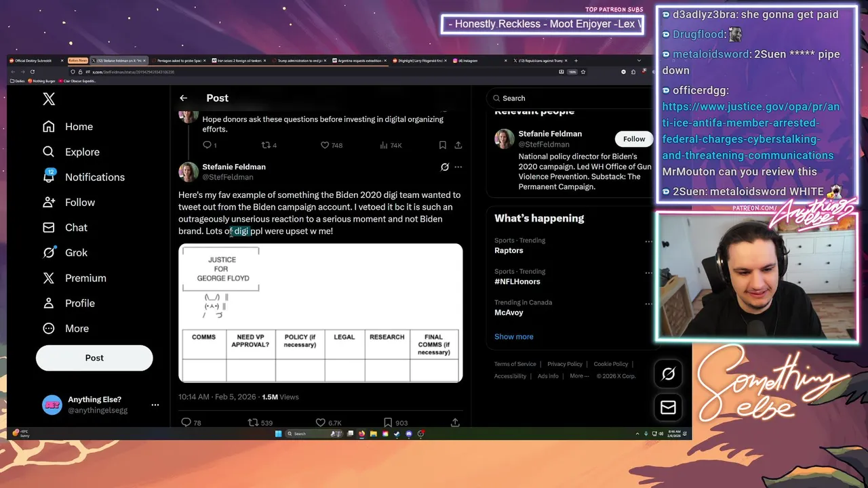Viewport: 868px width, 488px height.
Task: Open the Raptors trending topic
Action: tap(509, 251)
